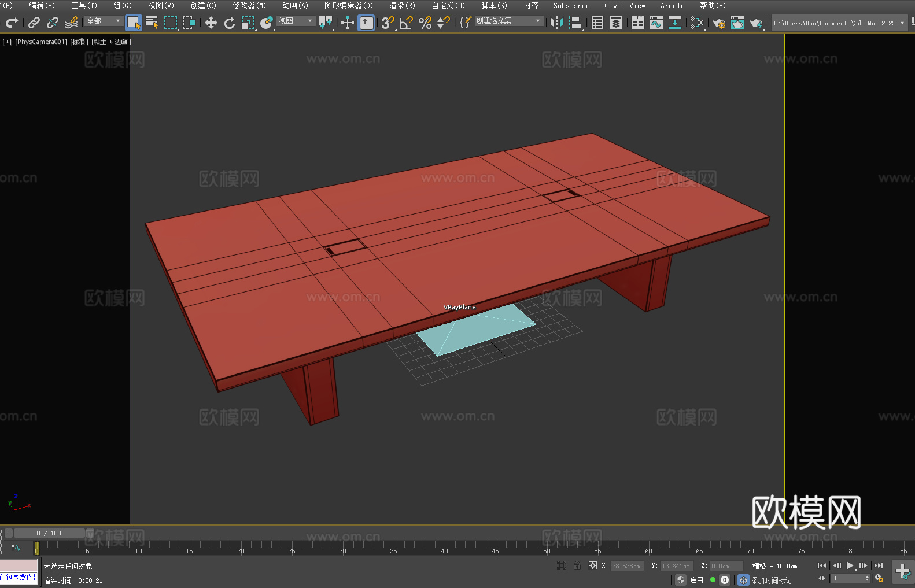
Task: Toggle Keyboard Shortcut Override
Action: pos(366,23)
